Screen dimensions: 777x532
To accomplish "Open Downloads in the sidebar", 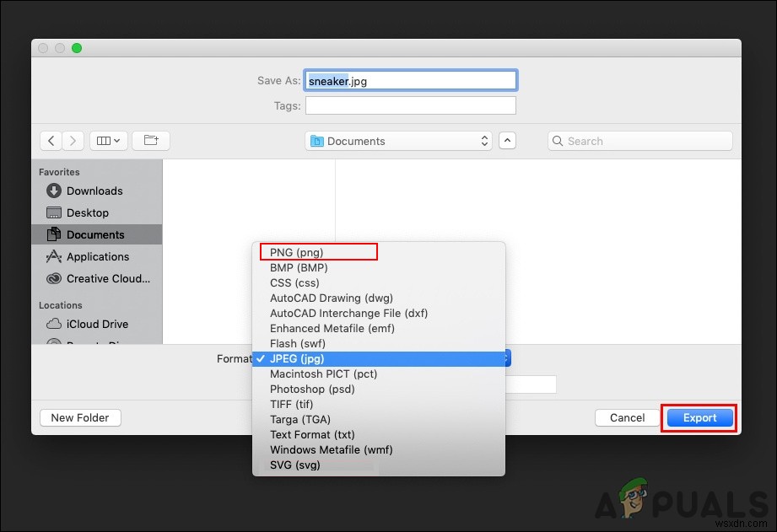I will coord(97,191).
